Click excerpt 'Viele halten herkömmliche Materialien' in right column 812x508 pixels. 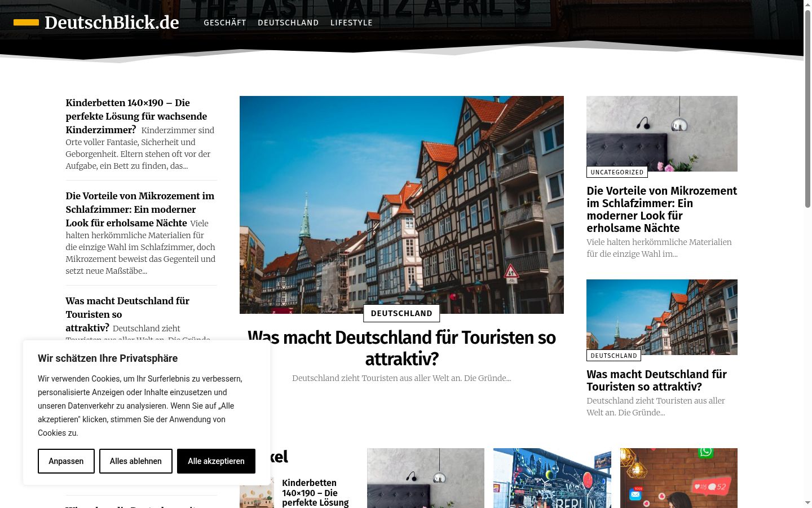[659, 248]
